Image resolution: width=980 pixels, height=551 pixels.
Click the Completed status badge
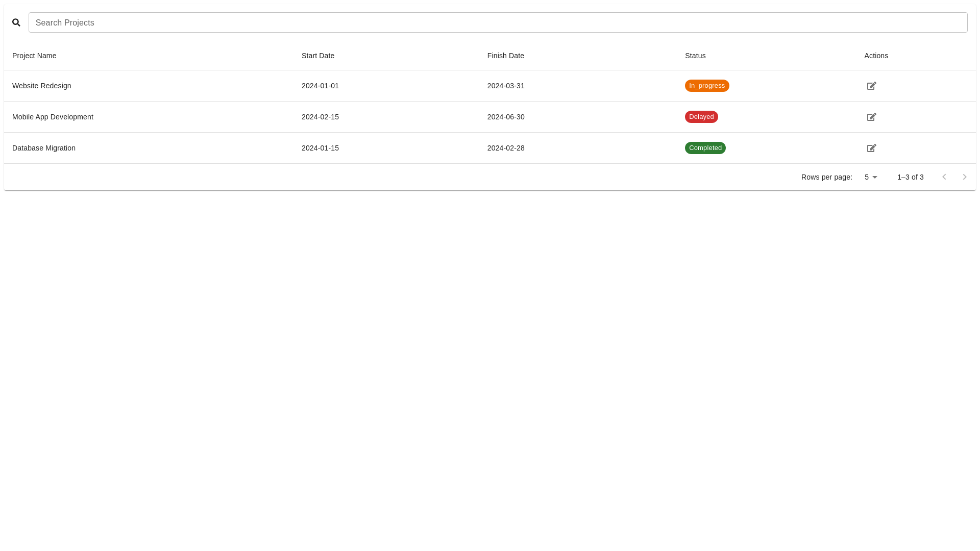705,148
